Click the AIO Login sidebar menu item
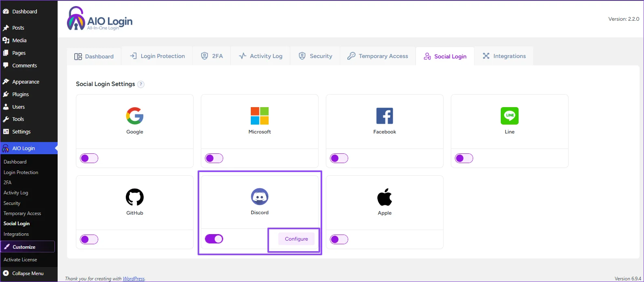The width and height of the screenshot is (644, 282). [29, 148]
